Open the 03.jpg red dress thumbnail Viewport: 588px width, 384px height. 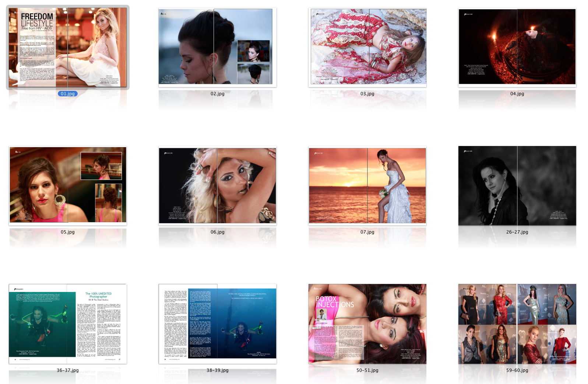coord(367,47)
